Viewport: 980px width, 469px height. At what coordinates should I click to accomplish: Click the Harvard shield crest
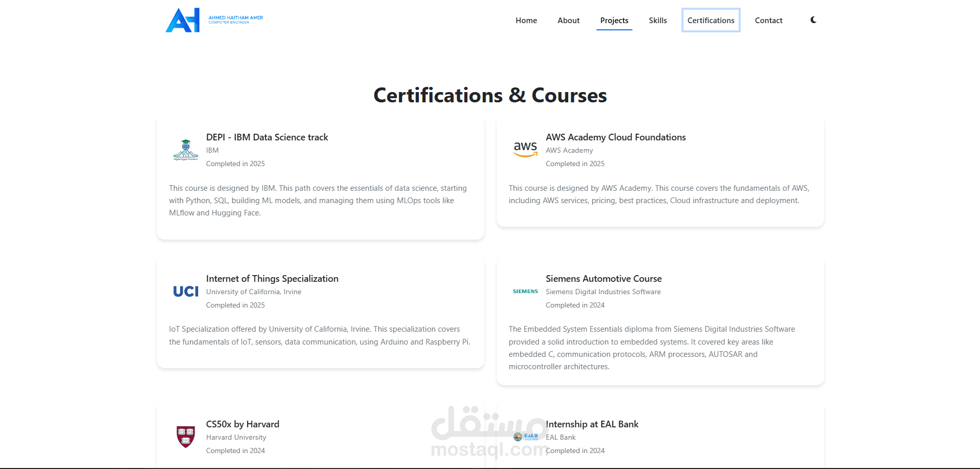click(x=186, y=437)
